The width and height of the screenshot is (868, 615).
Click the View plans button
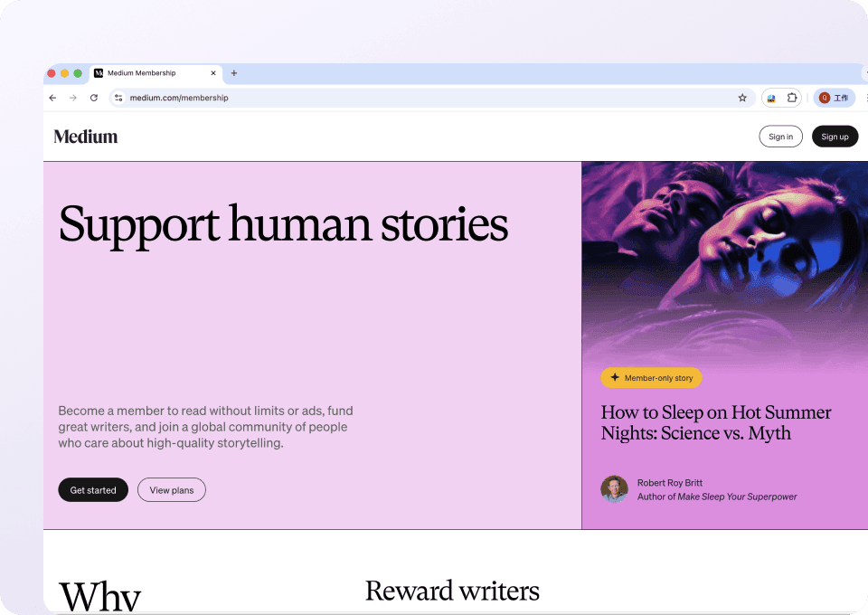[172, 490]
